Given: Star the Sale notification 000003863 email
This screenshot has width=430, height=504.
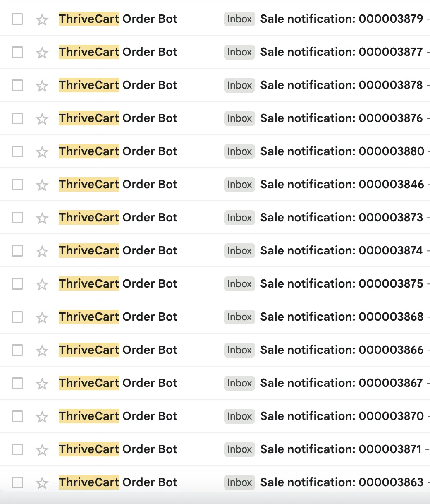Looking at the screenshot, I should (x=42, y=483).
